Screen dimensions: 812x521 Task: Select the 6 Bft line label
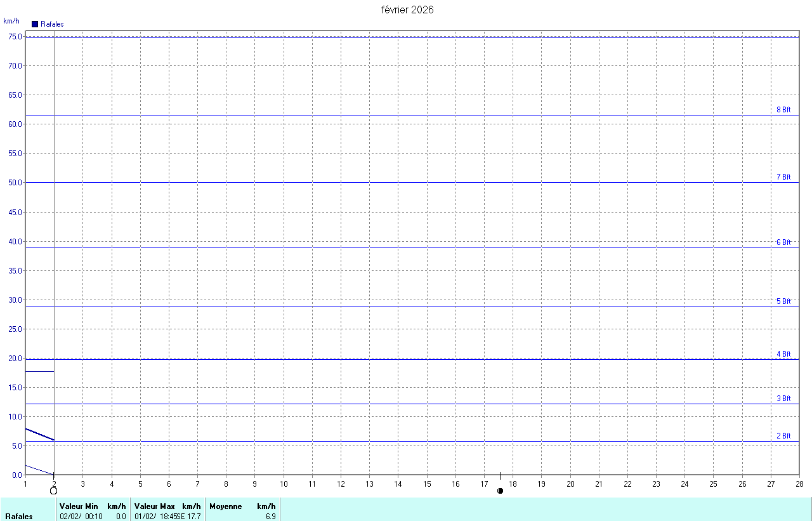[783, 242]
